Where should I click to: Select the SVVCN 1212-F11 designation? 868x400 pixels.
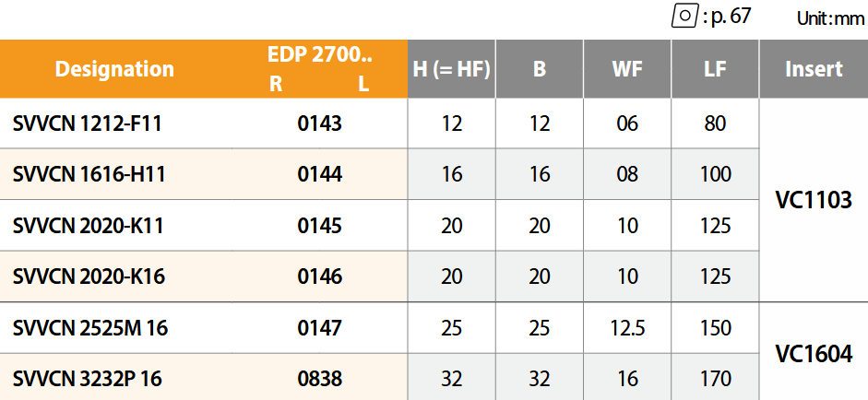pyautogui.click(x=88, y=124)
